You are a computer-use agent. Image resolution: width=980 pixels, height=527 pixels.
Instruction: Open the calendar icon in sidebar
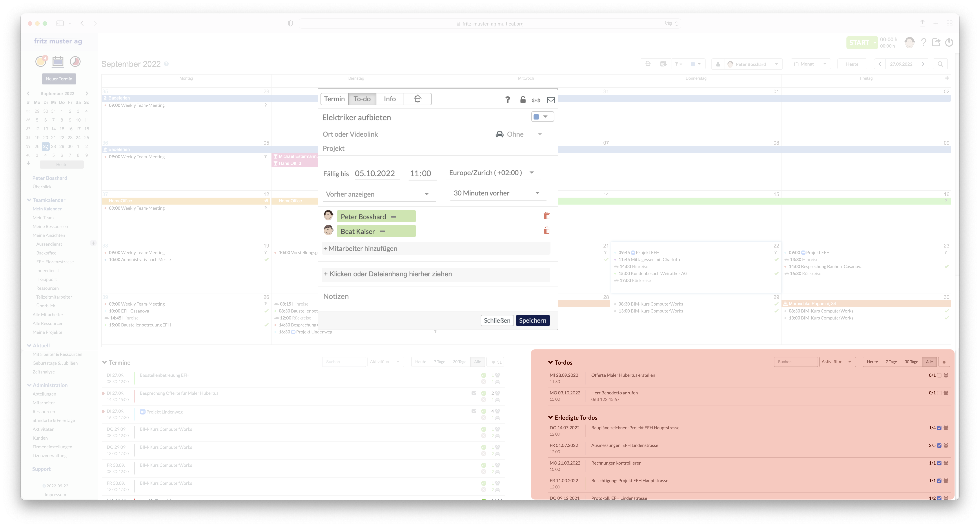[x=58, y=61]
